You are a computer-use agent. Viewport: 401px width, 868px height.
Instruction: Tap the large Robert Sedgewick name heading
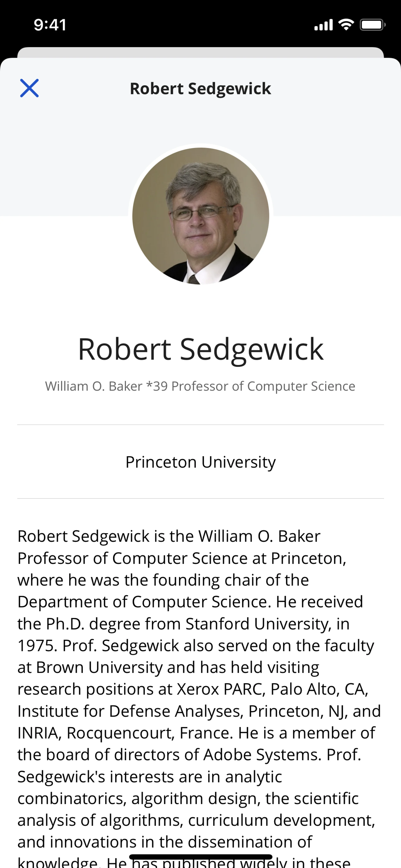click(x=200, y=350)
